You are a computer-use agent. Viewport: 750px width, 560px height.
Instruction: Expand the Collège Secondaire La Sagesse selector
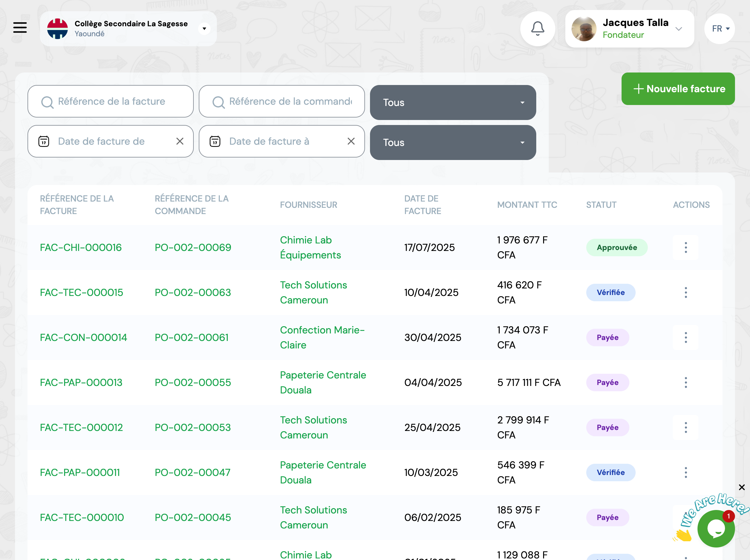tap(204, 29)
